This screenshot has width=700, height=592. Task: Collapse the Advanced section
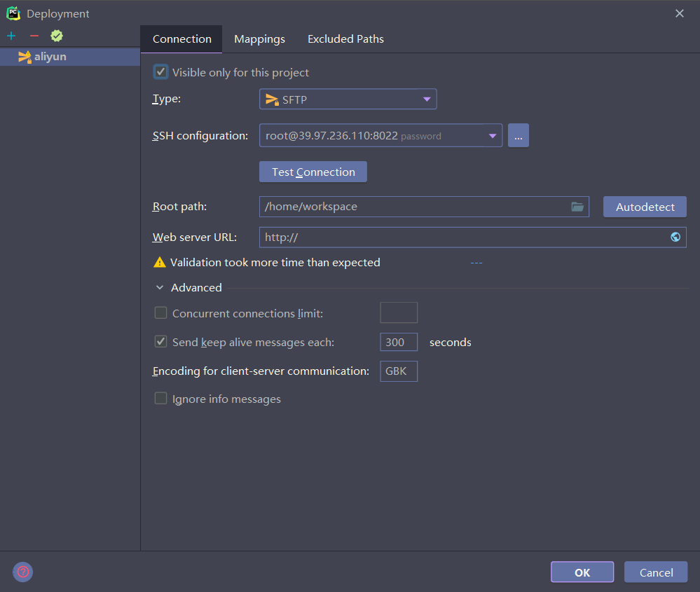point(160,287)
